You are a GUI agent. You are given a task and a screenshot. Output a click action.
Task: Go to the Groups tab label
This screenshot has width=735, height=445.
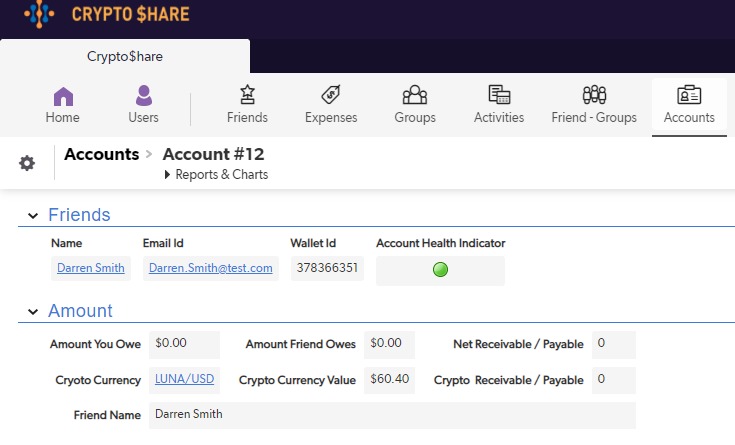coord(415,117)
